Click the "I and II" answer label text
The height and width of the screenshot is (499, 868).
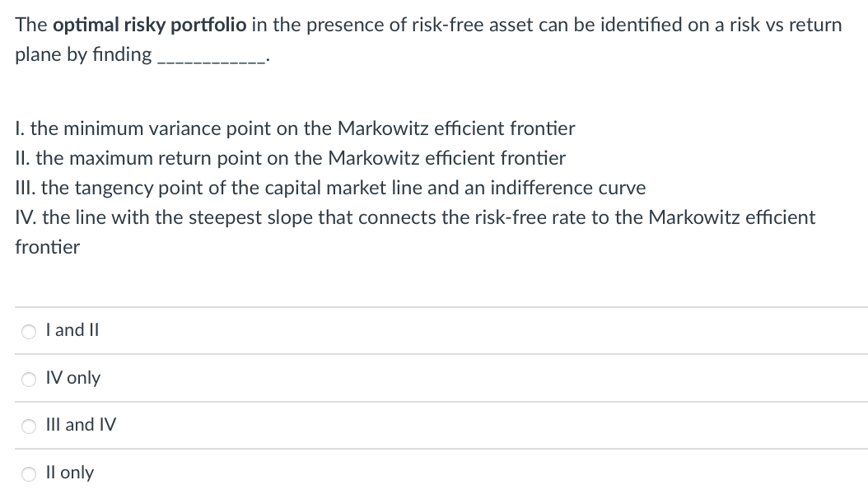coord(72,329)
